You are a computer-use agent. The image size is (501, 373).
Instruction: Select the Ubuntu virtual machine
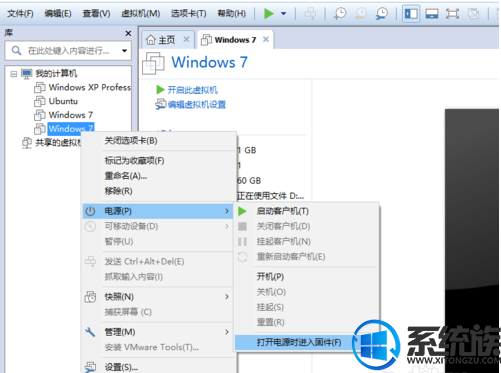63,101
